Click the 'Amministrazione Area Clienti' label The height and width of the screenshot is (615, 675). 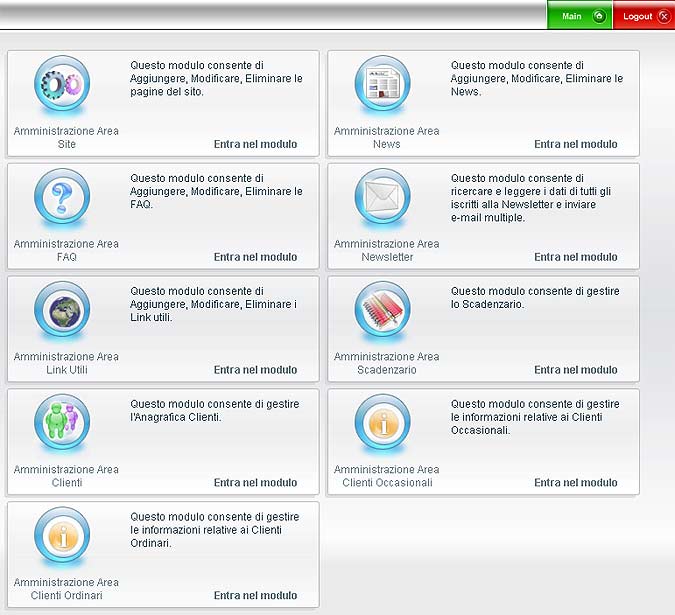(66, 476)
